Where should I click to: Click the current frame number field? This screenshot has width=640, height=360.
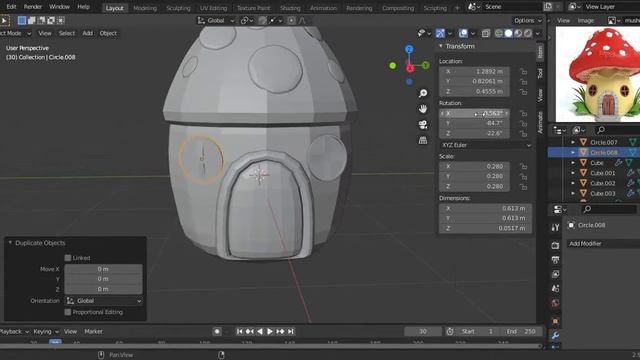tap(423, 331)
